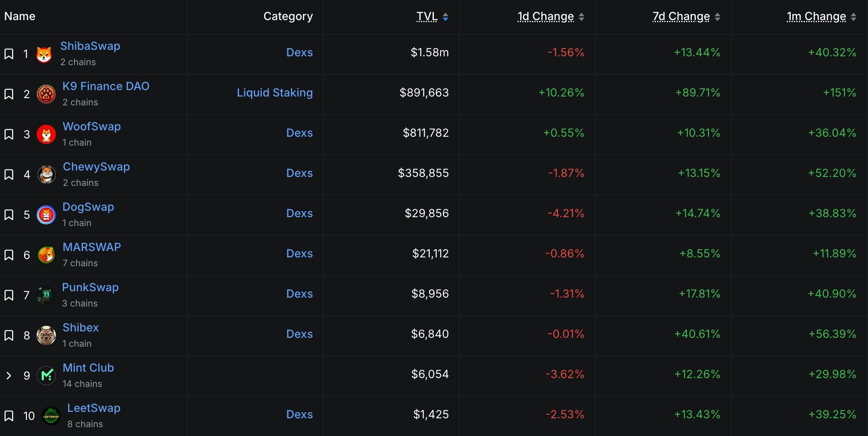868x436 pixels.
Task: Toggle bookmark for PunkSwap
Action: (x=9, y=295)
